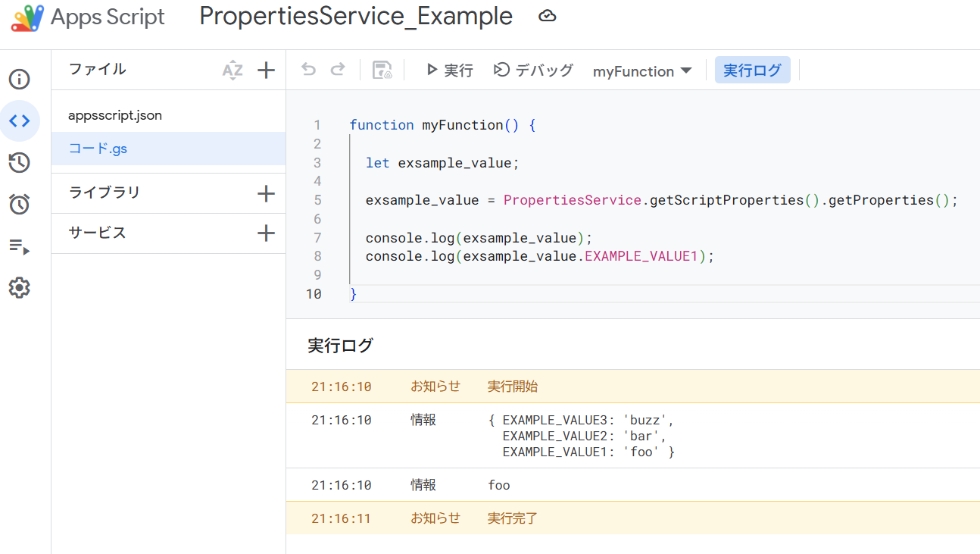This screenshot has width=980, height=554.
Task: Open the Project Settings gear icon
Action: click(x=20, y=288)
